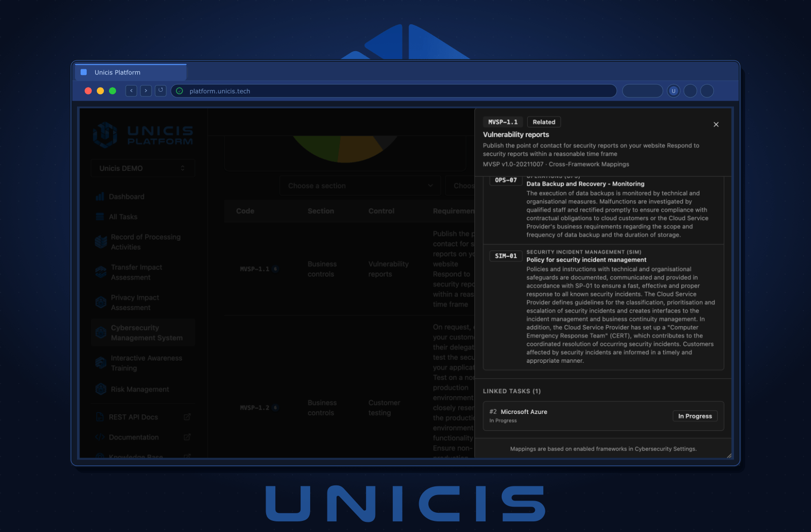Click the Dashboard chart icon

tap(100, 197)
